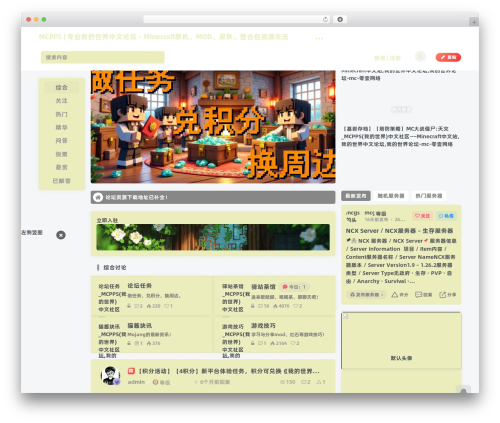The height and width of the screenshot is (423, 500).
Task: Open the 论坛资源下载地址已补全 notice
Action: 136,197
